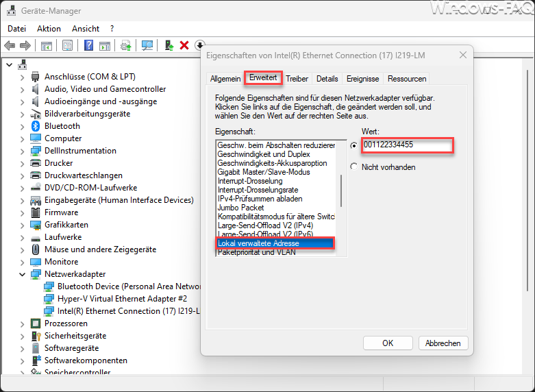Open the Ansicht menu
This screenshot has height=392, width=535.
86,29
